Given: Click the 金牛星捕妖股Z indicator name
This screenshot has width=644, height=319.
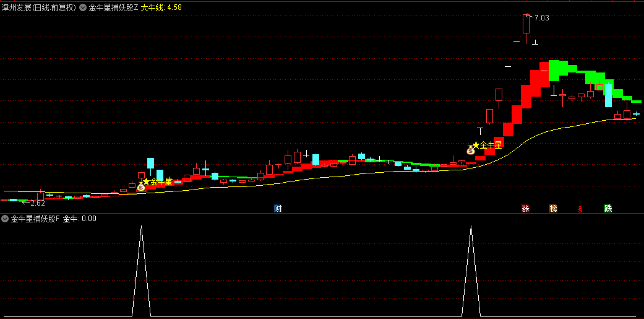Looking at the screenshot, I should coord(113,7).
